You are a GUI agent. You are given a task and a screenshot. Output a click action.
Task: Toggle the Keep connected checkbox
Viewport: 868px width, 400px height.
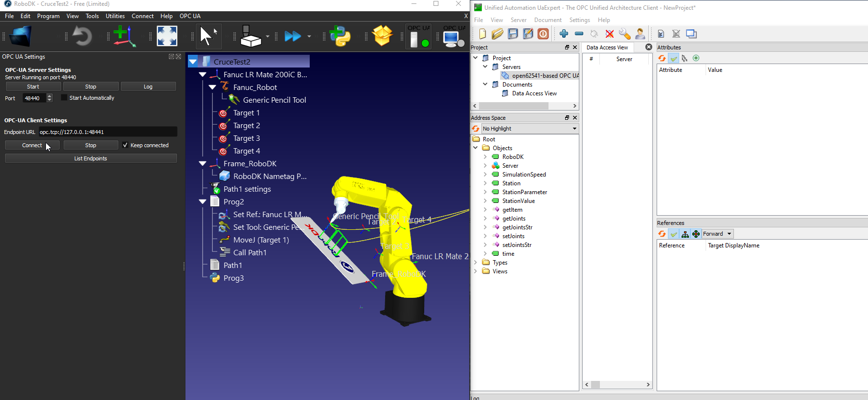tap(125, 145)
